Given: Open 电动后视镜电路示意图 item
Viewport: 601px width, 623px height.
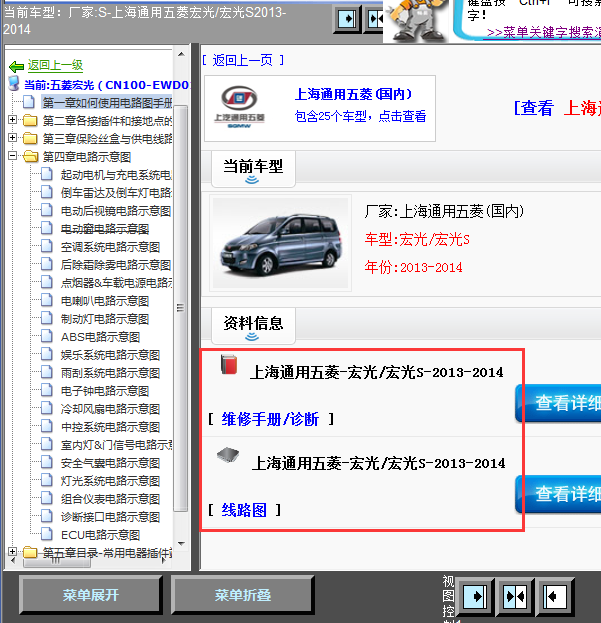Looking at the screenshot, I should (116, 211).
